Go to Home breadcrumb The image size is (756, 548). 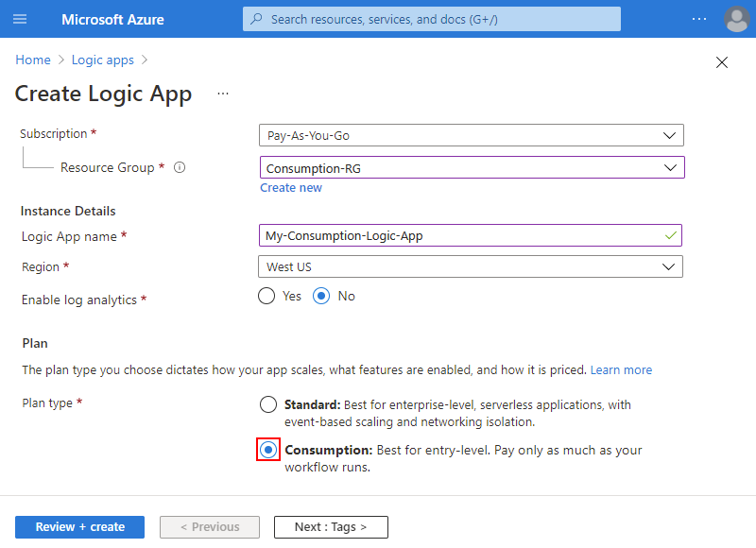pyautogui.click(x=33, y=60)
